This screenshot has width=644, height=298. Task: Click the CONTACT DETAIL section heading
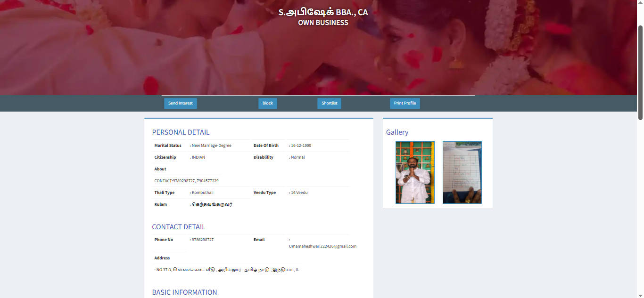178,227
